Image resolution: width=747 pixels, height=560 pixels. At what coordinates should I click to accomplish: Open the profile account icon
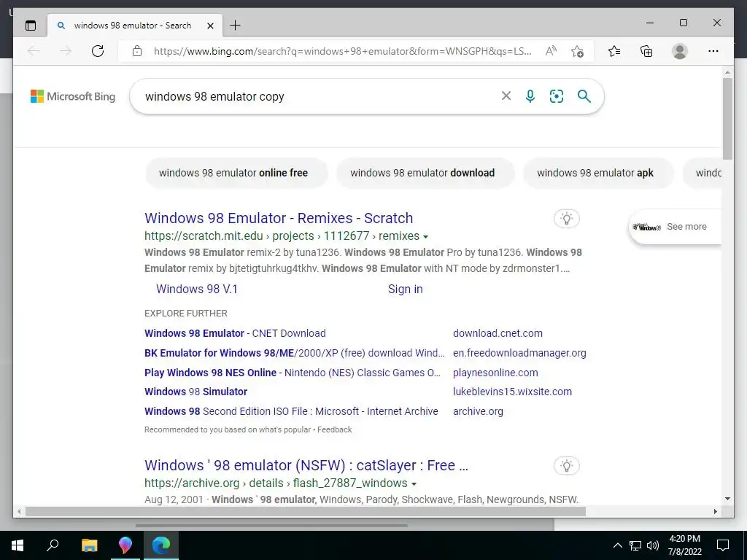point(680,51)
